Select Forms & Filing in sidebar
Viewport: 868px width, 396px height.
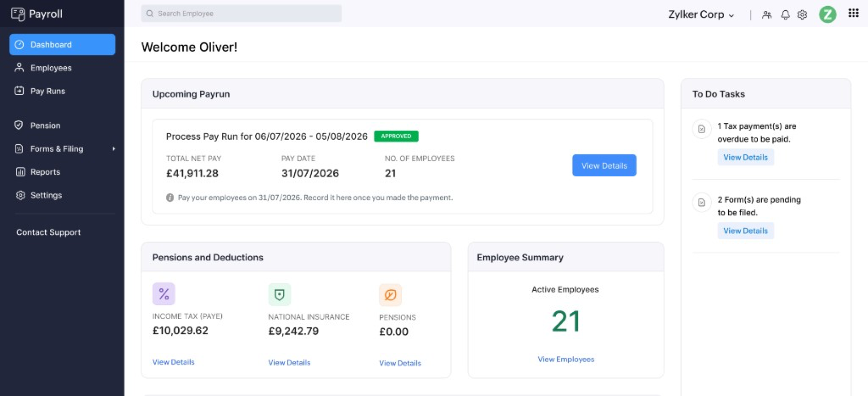tap(57, 149)
